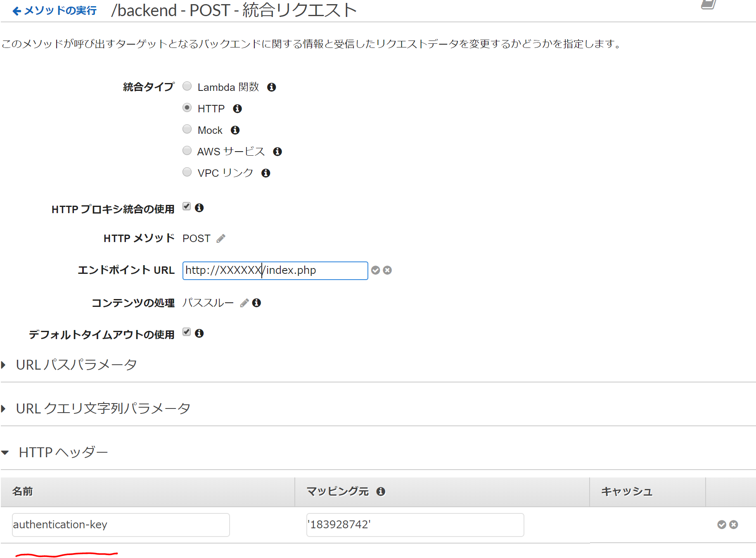This screenshot has width=756, height=558.
Task: Edit the '183928742' mapping value field
Action: point(415,525)
